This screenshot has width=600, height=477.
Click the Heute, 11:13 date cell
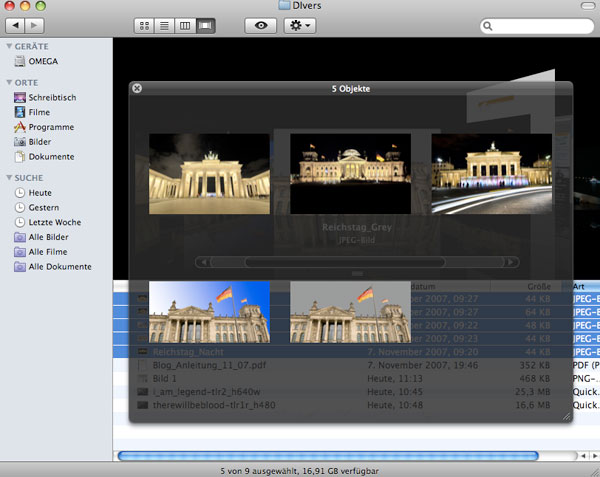395,378
